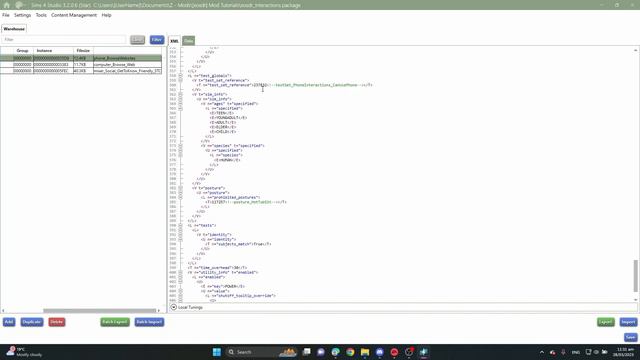The height and width of the screenshot is (360, 640).
Task: Click the time_overhead line in the XML
Action: tap(217, 268)
